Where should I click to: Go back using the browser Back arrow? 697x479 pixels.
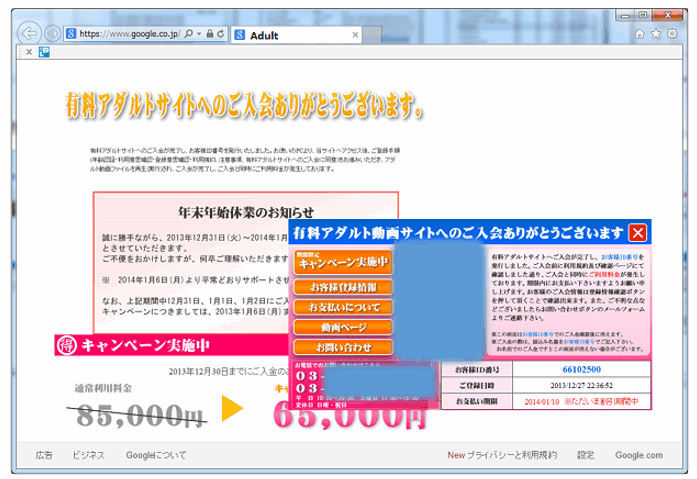(31, 32)
